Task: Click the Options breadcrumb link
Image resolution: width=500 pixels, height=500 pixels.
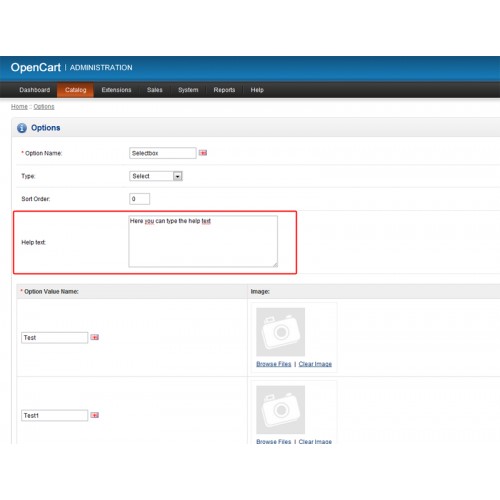Action: tap(44, 107)
